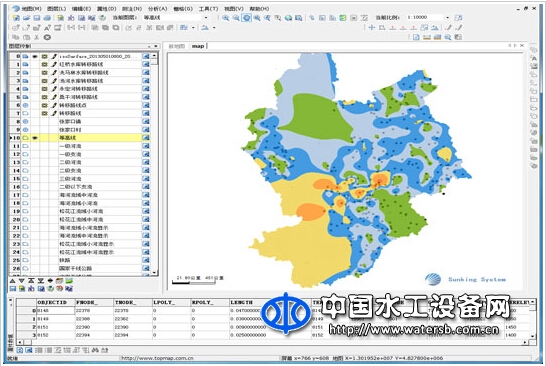The width and height of the screenshot is (546, 366).
Task: Open dropdown arrow beside blue table icon
Action: point(193,28)
